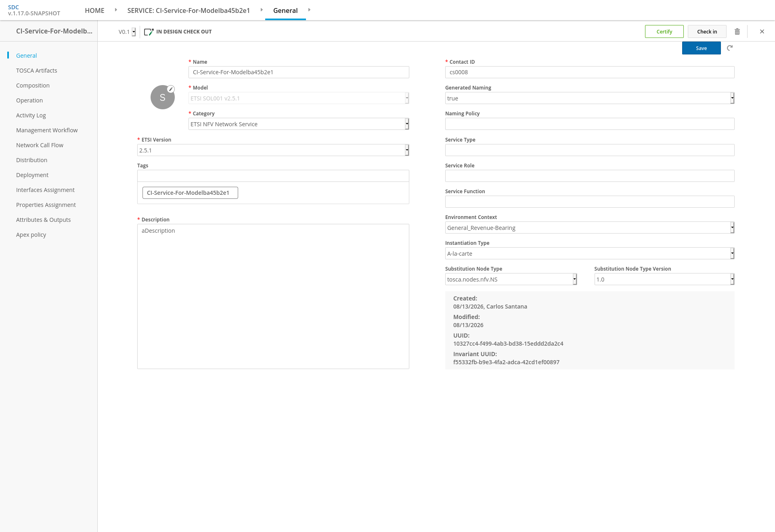The height and width of the screenshot is (532, 775).
Task: Open the Properties Assignment section
Action: (46, 205)
